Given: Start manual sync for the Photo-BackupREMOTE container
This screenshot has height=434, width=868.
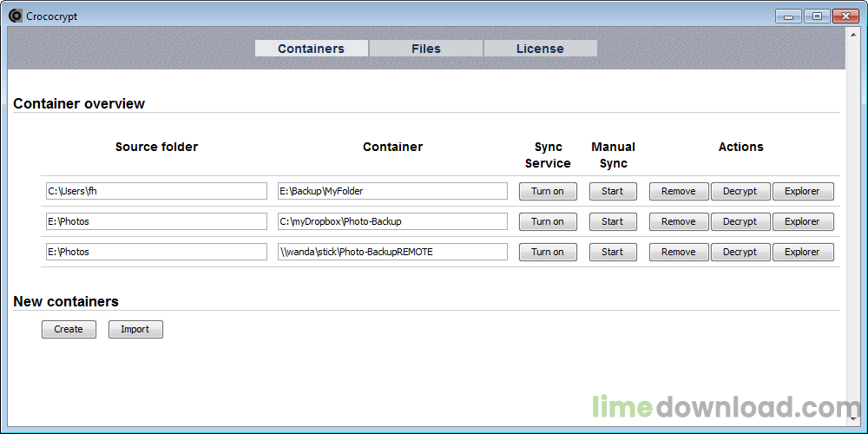Looking at the screenshot, I should [x=613, y=252].
